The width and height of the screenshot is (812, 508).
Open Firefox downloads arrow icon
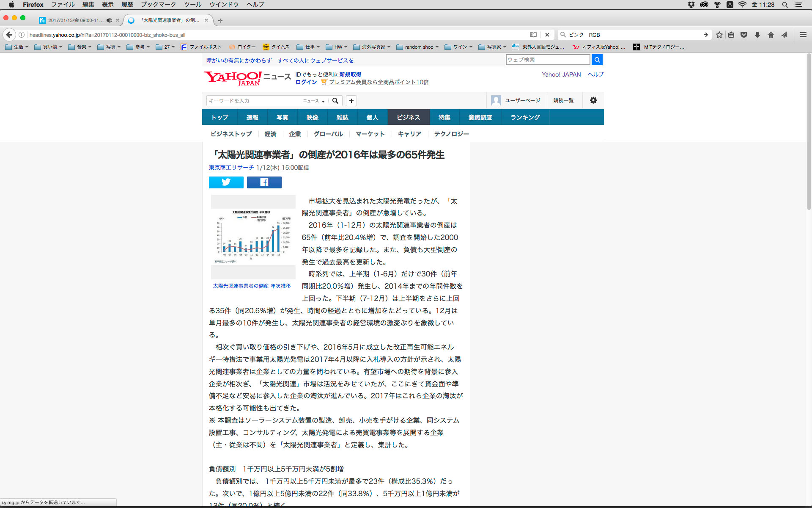click(x=757, y=35)
